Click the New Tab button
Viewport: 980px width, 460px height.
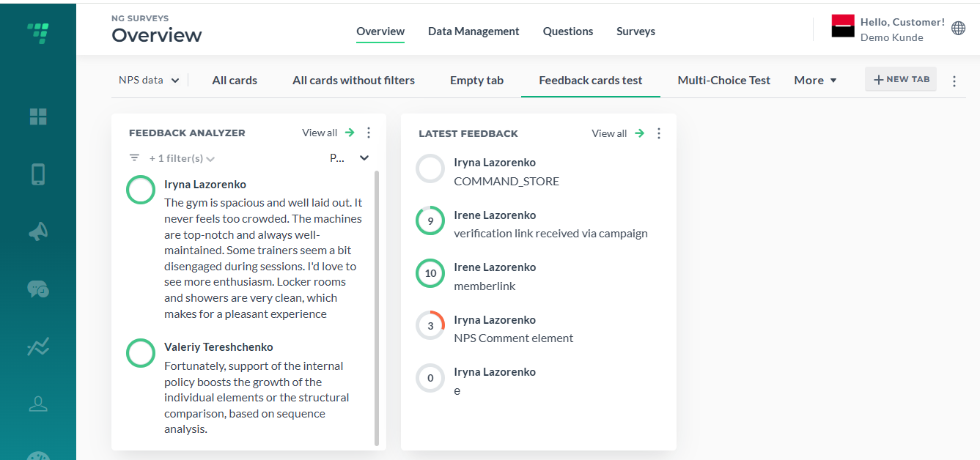click(x=901, y=79)
